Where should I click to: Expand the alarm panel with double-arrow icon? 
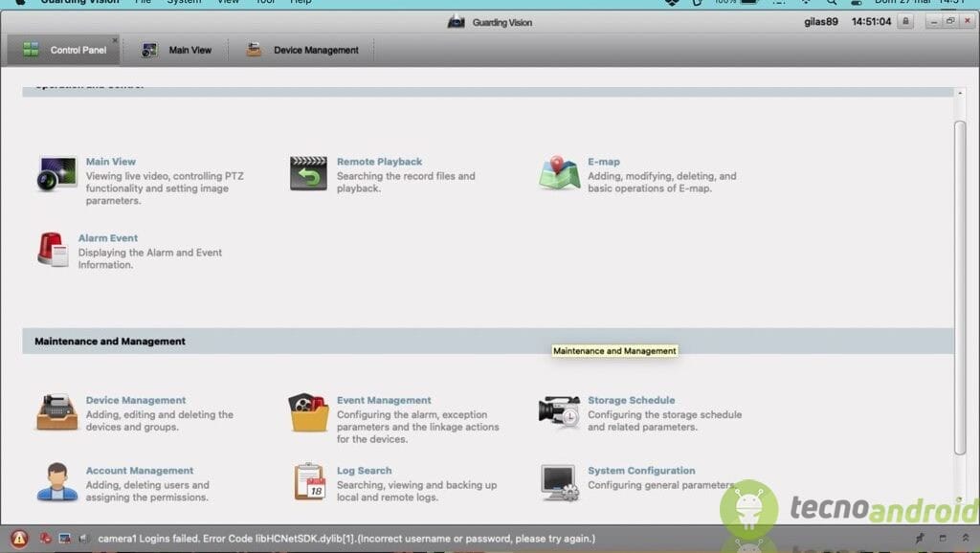coord(966,538)
